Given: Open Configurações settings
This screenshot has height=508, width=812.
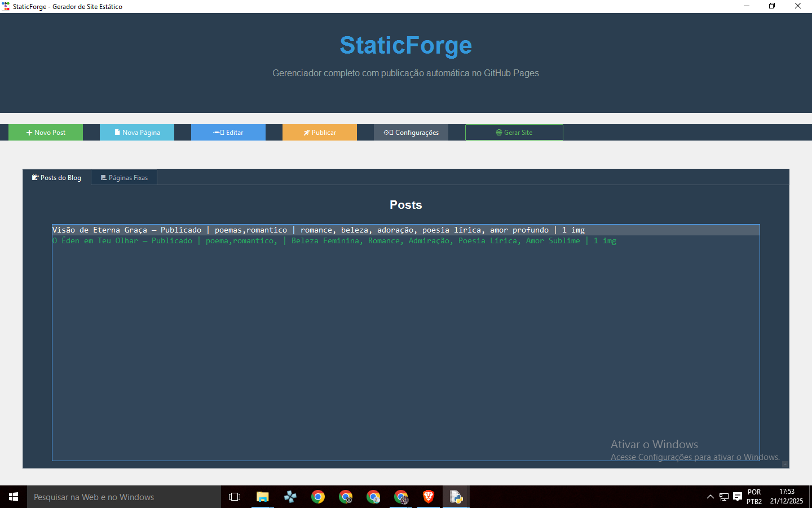Looking at the screenshot, I should 411,133.
